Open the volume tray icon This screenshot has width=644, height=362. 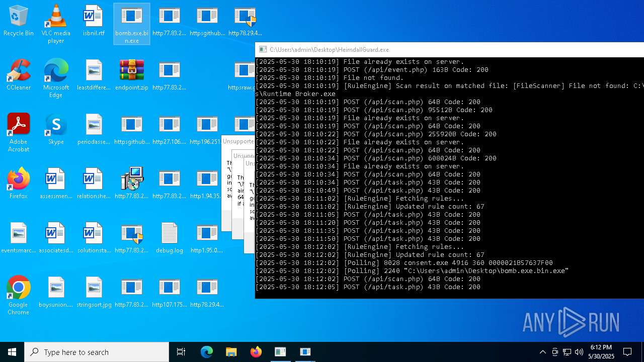tap(579, 352)
